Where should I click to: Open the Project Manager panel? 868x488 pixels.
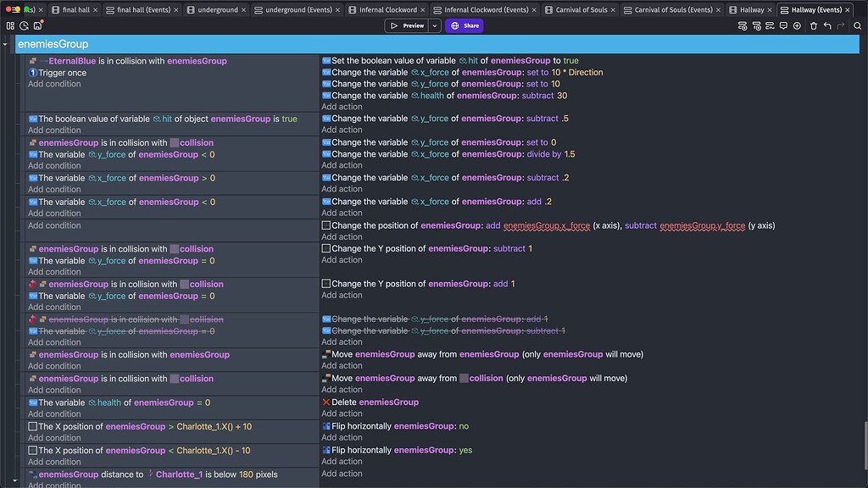click(x=12, y=26)
